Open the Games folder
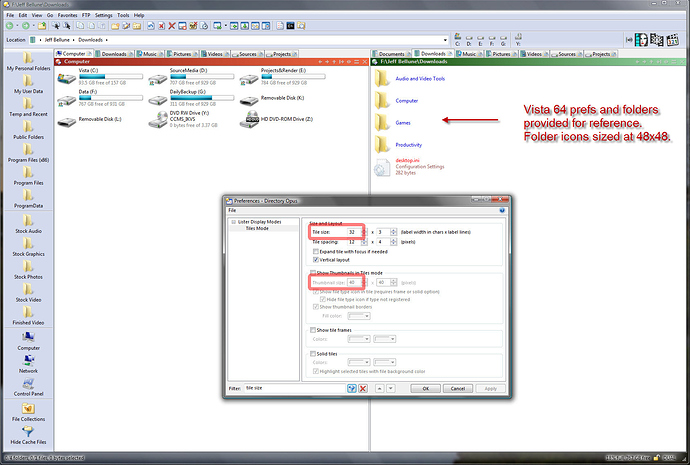The width and height of the screenshot is (690, 465). tap(393, 123)
